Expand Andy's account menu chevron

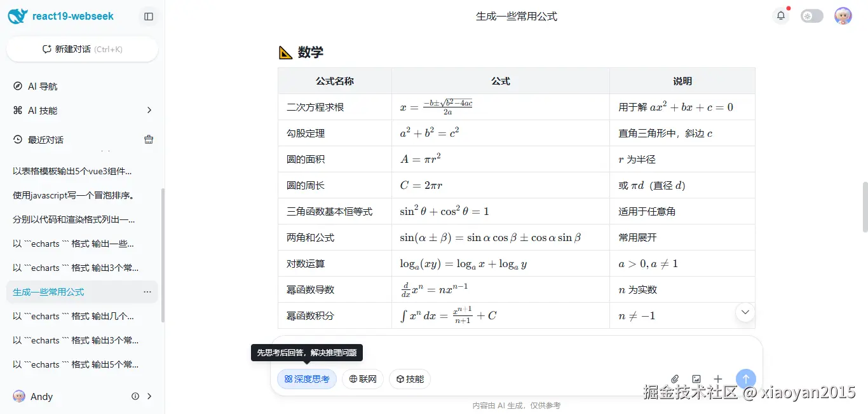[149, 396]
